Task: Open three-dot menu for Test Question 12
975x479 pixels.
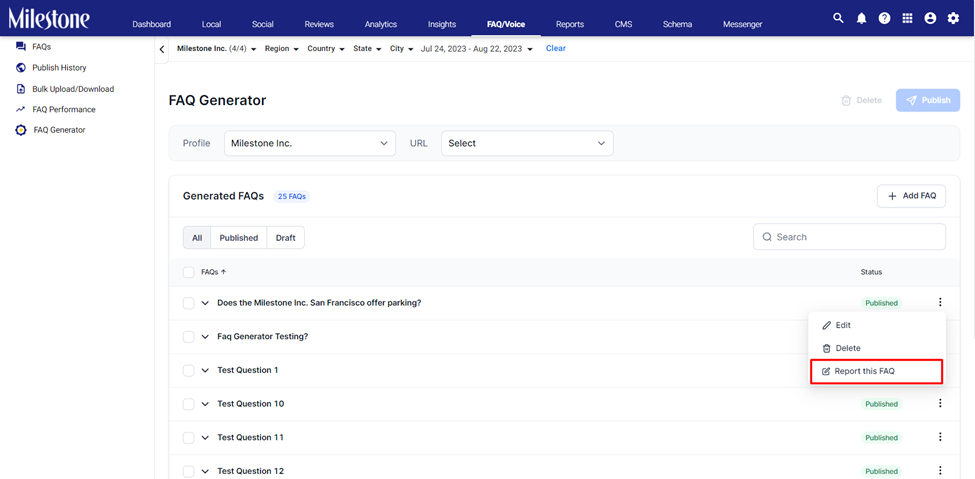Action: [x=940, y=471]
